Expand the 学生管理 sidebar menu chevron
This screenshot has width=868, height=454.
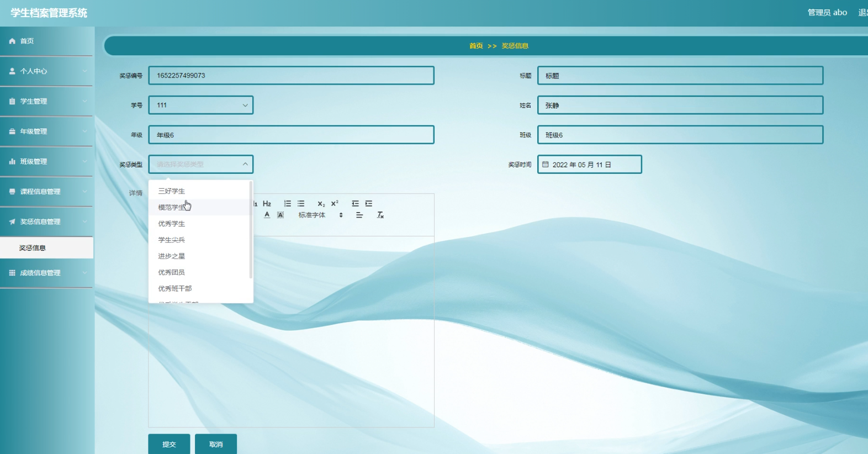point(84,101)
